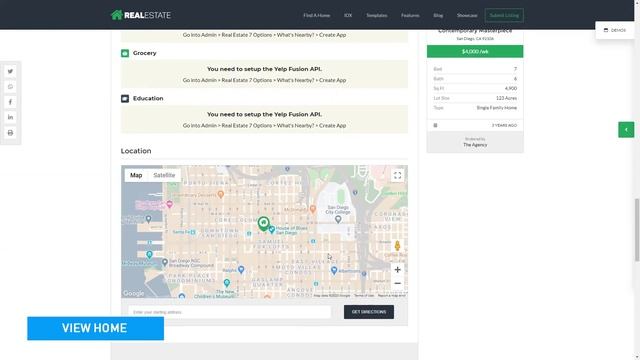The height and width of the screenshot is (360, 640).
Task: Click the Ralphs map pin
Action: [241, 269]
